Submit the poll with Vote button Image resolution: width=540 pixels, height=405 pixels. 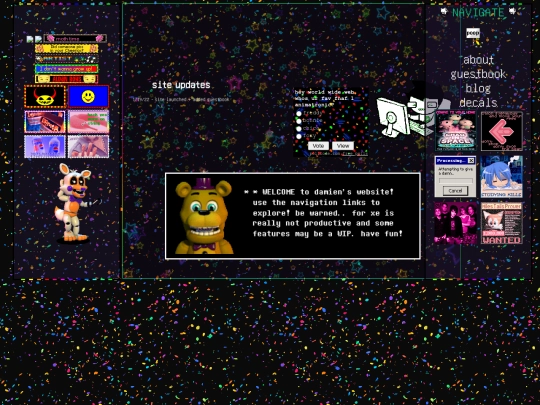tap(318, 146)
